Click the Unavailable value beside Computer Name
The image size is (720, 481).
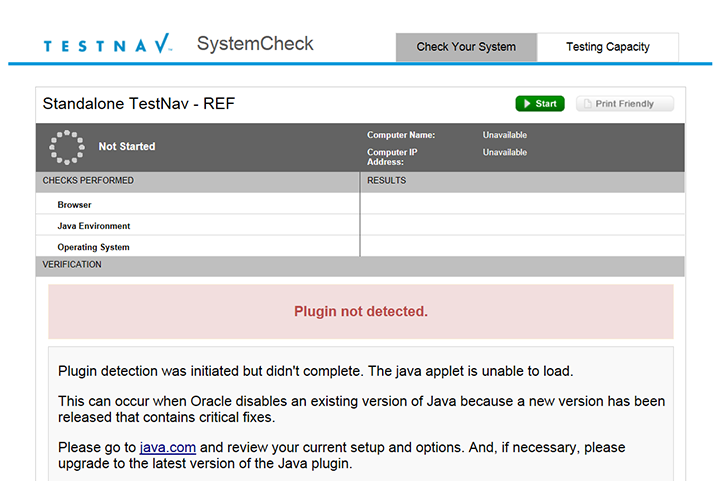[504, 135]
